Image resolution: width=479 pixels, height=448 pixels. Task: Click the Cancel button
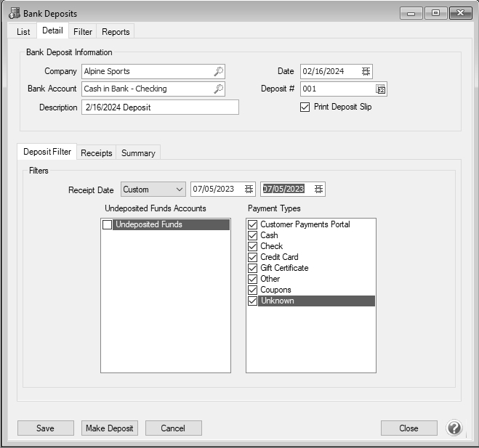click(x=173, y=428)
